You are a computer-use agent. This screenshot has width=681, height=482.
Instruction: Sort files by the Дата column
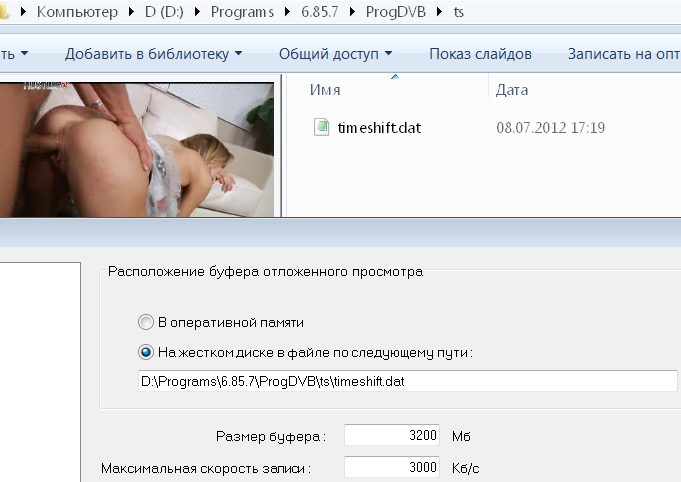click(512, 90)
